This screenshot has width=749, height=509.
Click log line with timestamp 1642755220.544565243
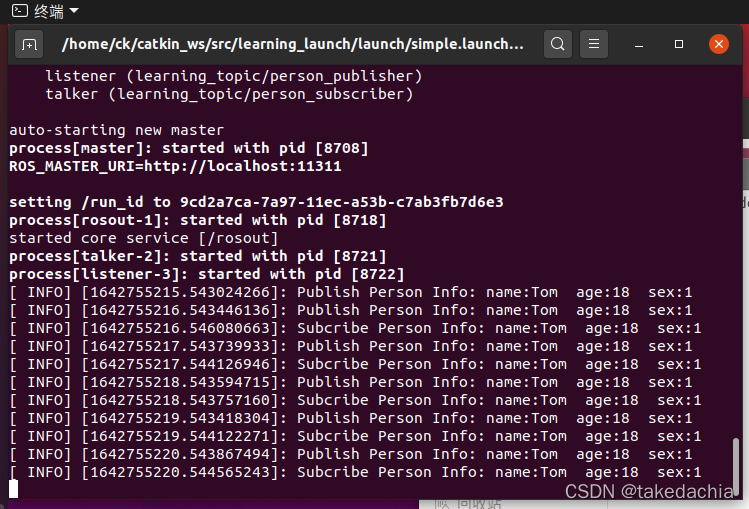355,472
